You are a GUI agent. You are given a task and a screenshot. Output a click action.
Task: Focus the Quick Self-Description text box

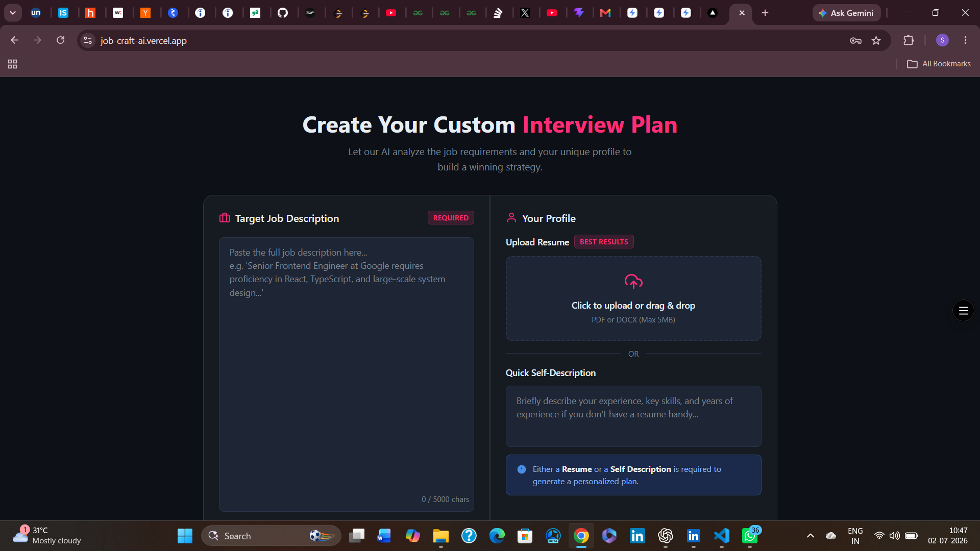633,416
